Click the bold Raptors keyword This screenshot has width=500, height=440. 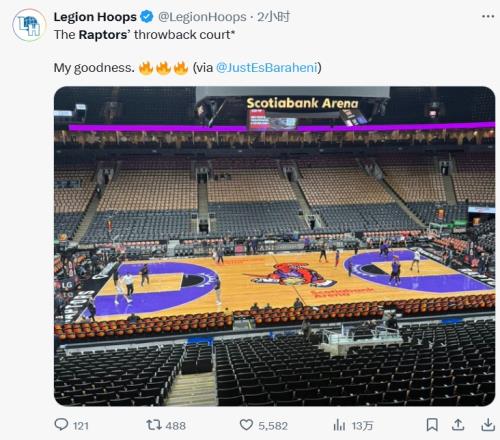[103, 35]
